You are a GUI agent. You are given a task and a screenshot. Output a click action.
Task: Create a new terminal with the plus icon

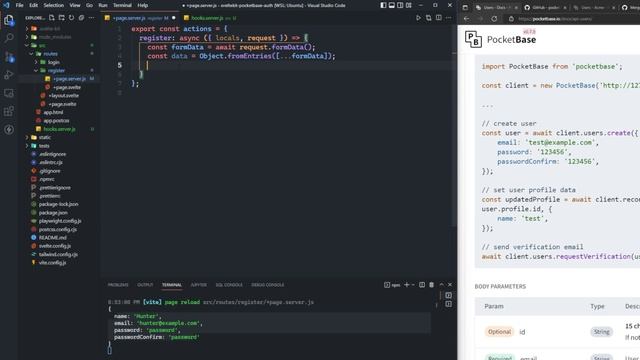click(x=407, y=285)
